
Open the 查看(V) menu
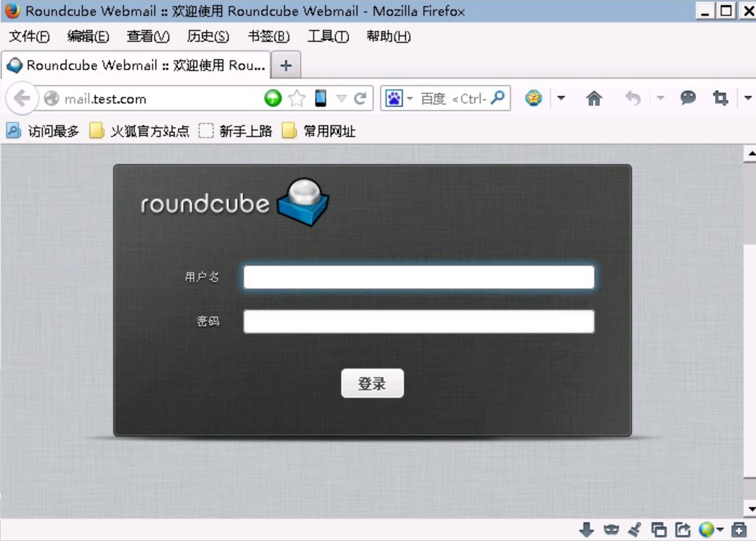pyautogui.click(x=148, y=36)
